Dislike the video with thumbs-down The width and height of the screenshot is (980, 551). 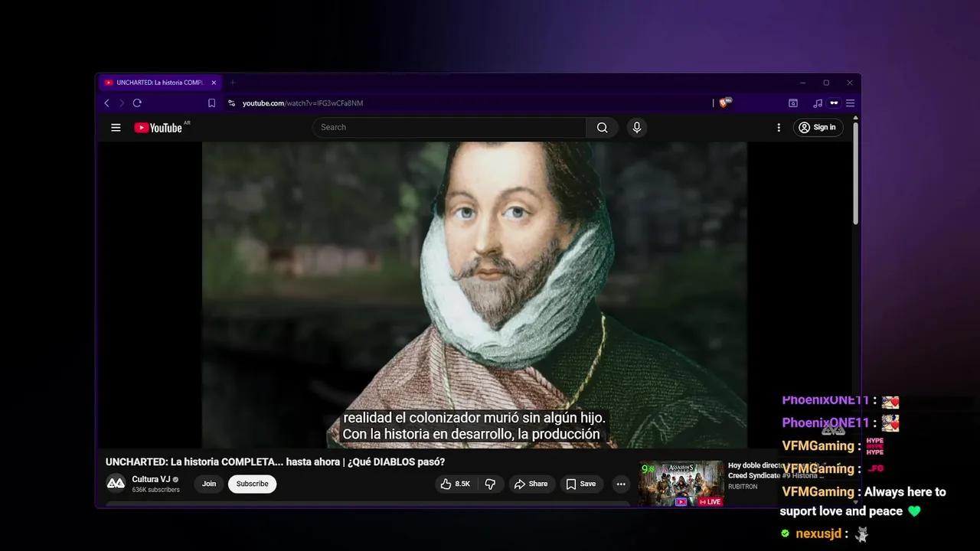click(491, 484)
